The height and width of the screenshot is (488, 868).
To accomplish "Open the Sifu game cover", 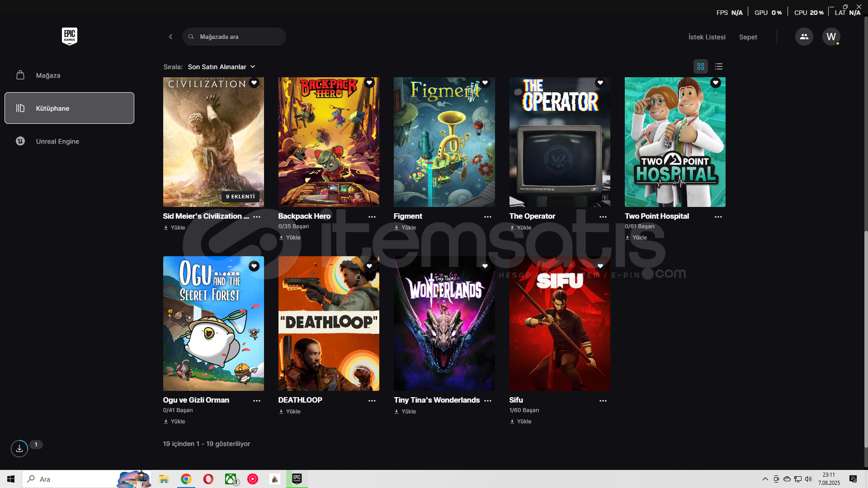I will tap(560, 324).
